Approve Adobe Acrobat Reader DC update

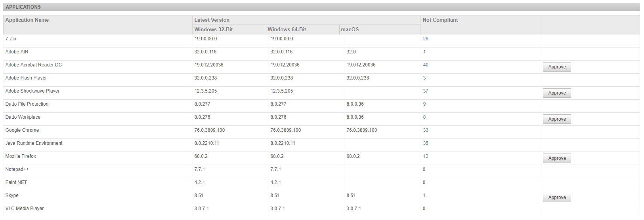coord(557,67)
